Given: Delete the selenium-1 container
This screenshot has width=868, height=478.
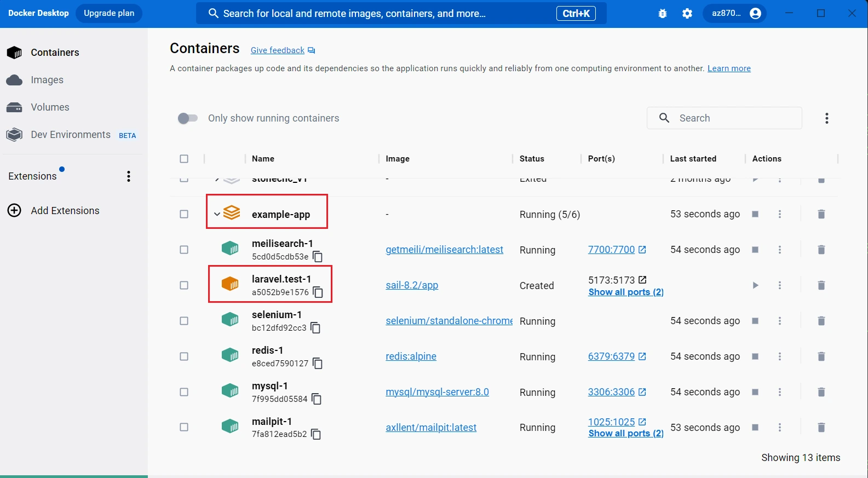Looking at the screenshot, I should [x=821, y=321].
